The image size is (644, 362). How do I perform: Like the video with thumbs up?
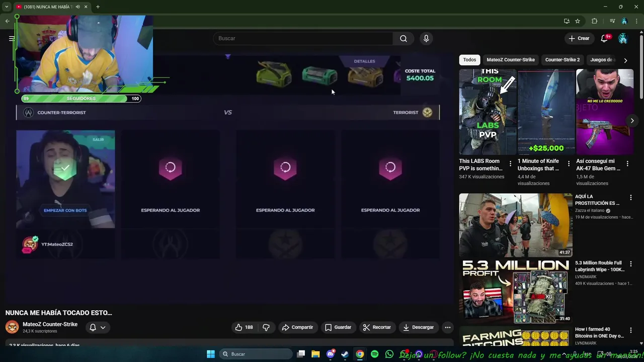[x=245, y=327]
